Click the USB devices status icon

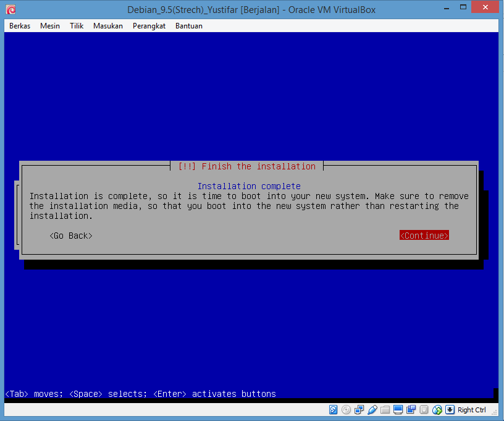372,410
